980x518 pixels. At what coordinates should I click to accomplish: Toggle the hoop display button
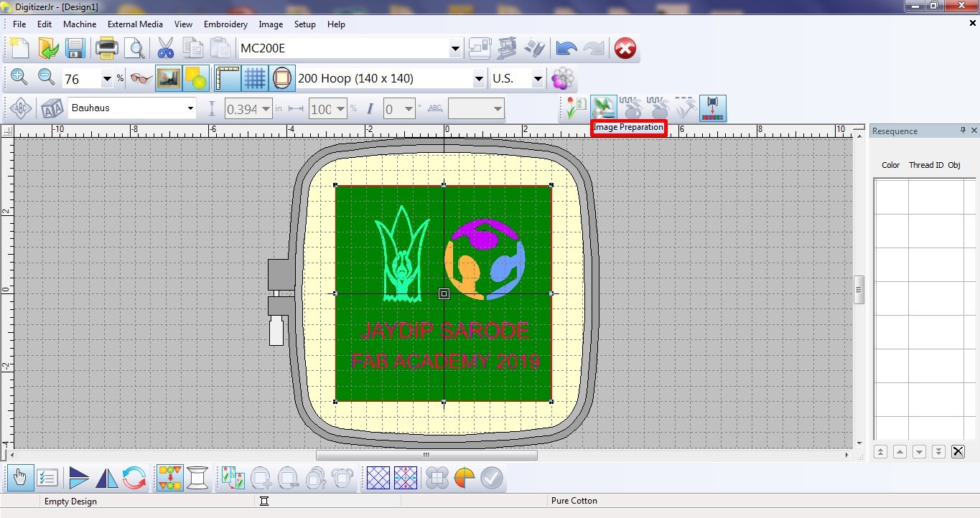tap(283, 78)
